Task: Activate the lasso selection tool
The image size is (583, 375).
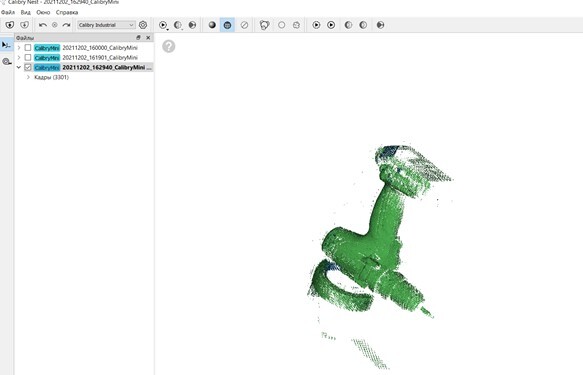Action: point(264,25)
